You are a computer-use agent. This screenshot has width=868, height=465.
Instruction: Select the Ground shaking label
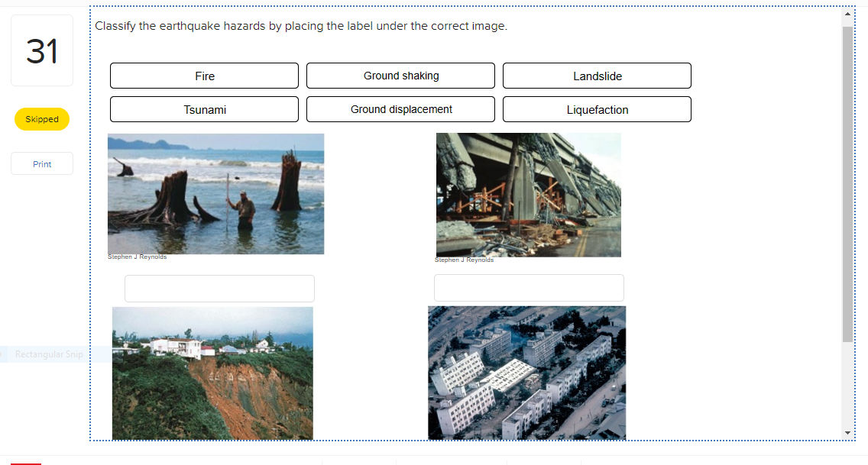[x=400, y=76]
